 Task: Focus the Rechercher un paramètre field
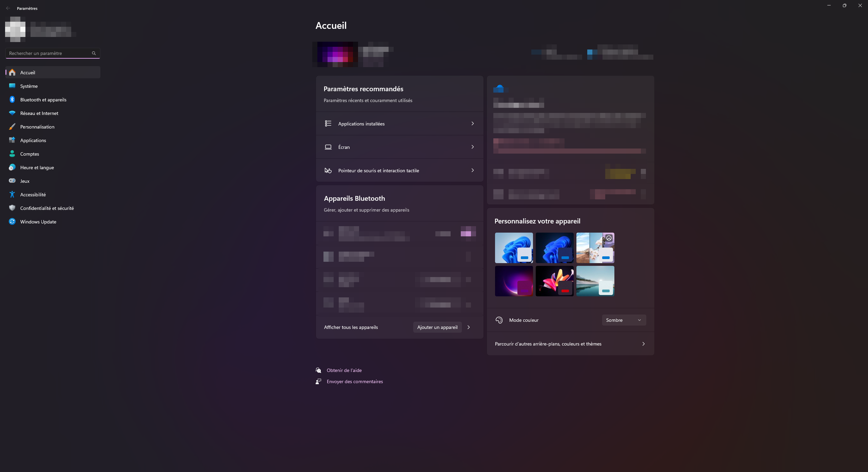click(49, 53)
